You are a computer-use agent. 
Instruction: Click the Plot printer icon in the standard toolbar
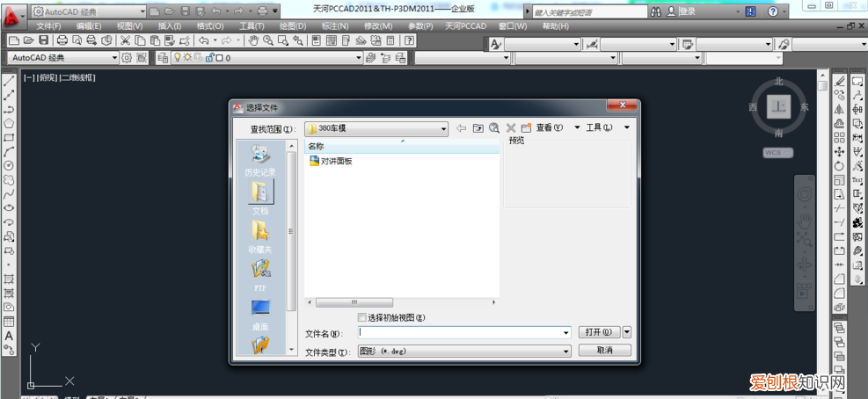coord(62,40)
